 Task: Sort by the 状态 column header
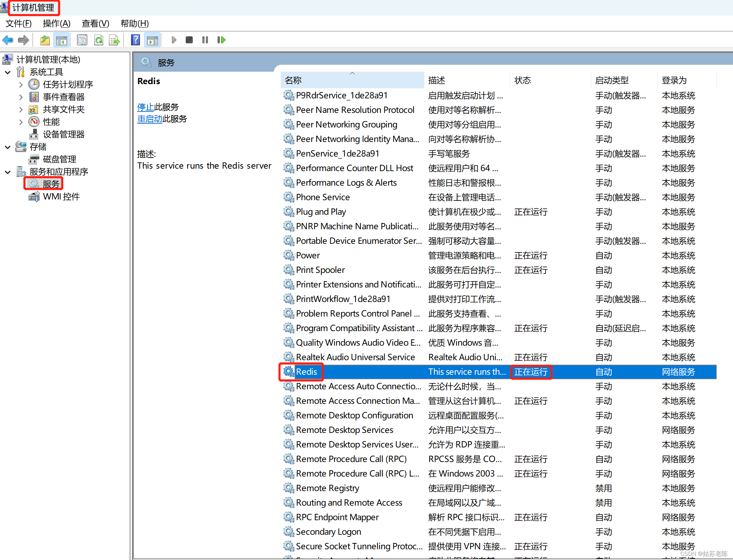(x=550, y=80)
